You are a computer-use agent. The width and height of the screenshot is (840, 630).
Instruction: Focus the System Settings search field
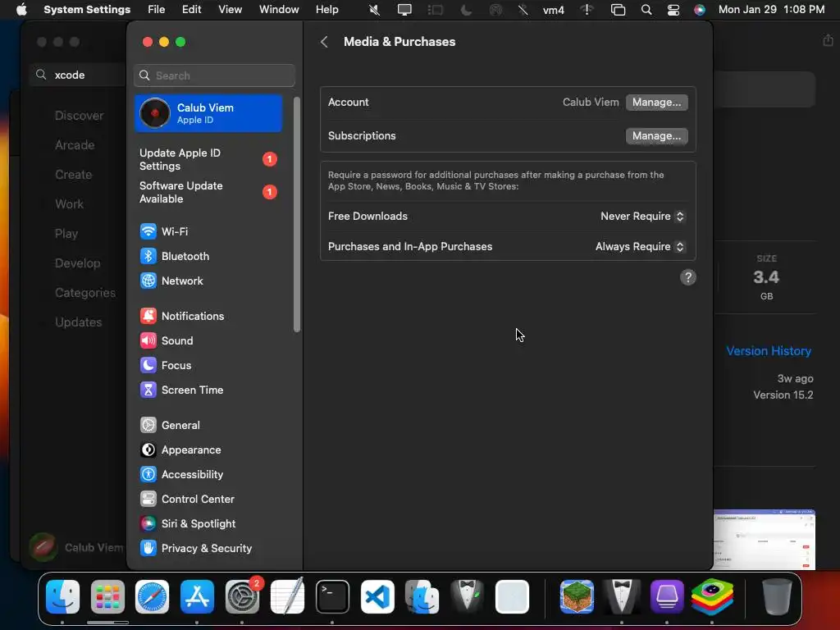pyautogui.click(x=214, y=75)
